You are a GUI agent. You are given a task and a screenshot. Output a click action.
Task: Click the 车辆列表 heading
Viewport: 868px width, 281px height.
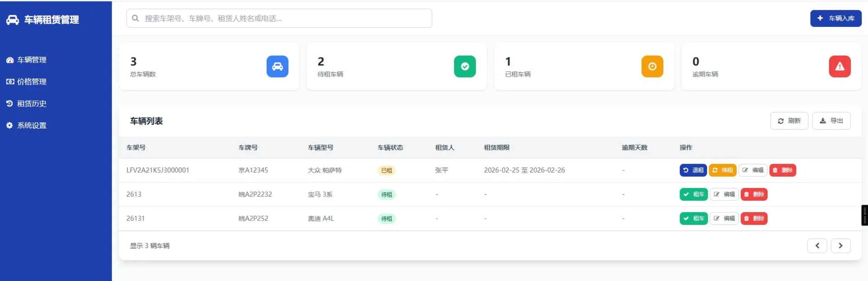coord(146,121)
